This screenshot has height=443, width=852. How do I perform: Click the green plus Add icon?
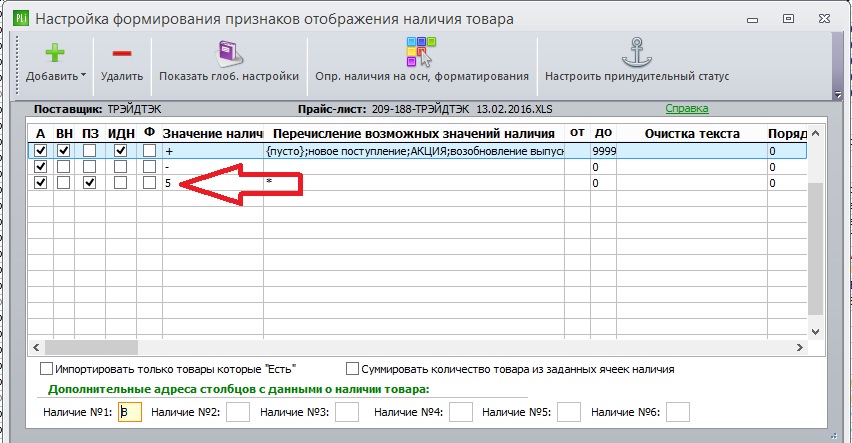point(54,53)
